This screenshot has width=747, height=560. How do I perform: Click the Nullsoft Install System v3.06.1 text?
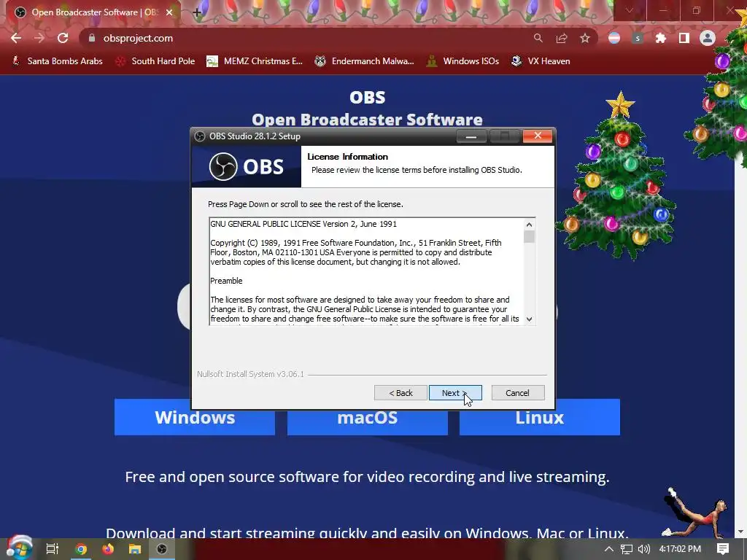(251, 374)
